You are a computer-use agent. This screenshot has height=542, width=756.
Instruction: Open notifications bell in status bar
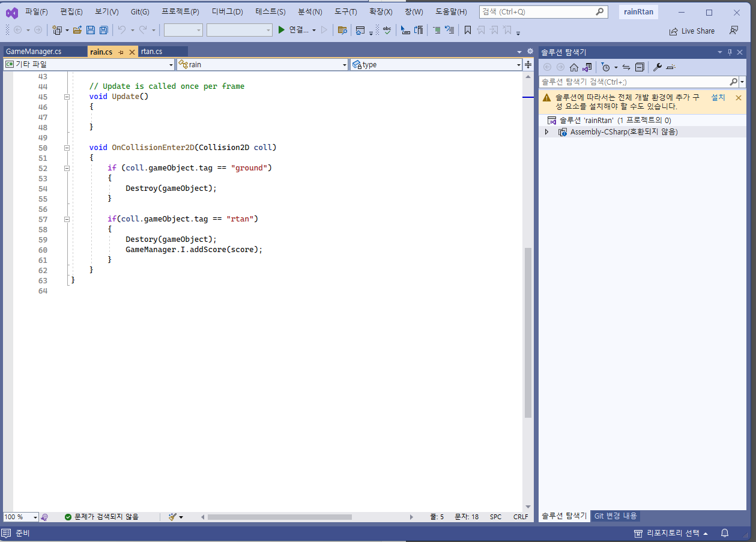pyautogui.click(x=725, y=533)
